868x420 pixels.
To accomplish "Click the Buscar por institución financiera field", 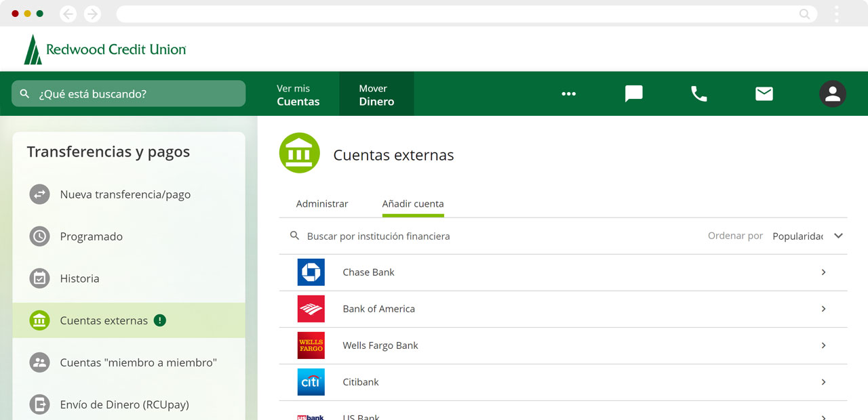I will click(x=378, y=236).
